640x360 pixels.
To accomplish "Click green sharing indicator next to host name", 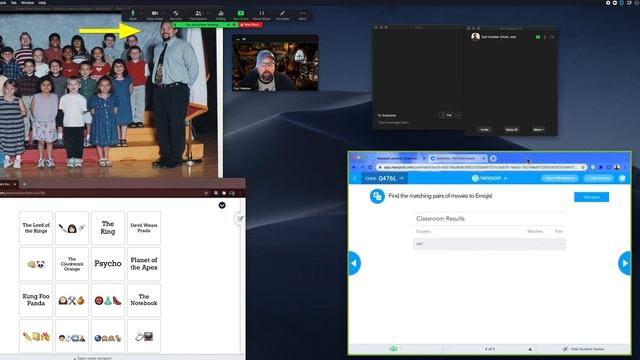I will tap(538, 37).
